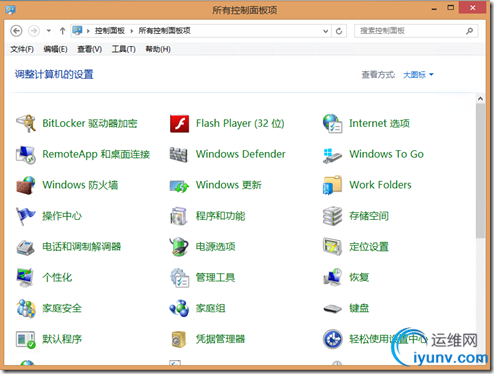Click the 键盘 text label

[x=359, y=309]
